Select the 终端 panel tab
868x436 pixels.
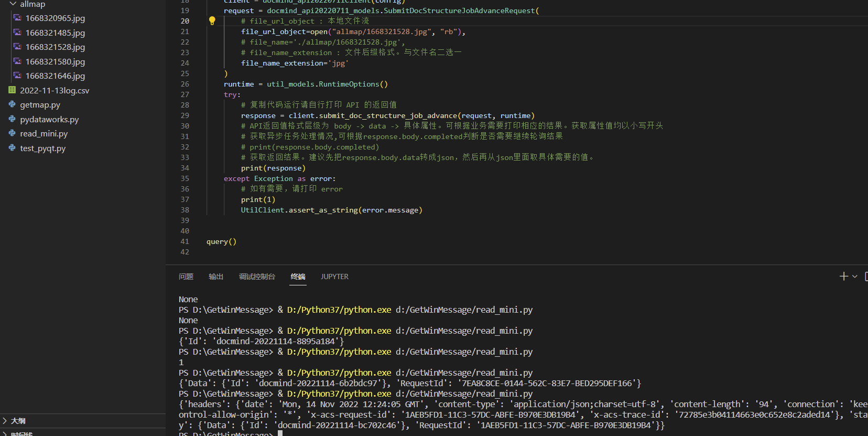(x=298, y=277)
